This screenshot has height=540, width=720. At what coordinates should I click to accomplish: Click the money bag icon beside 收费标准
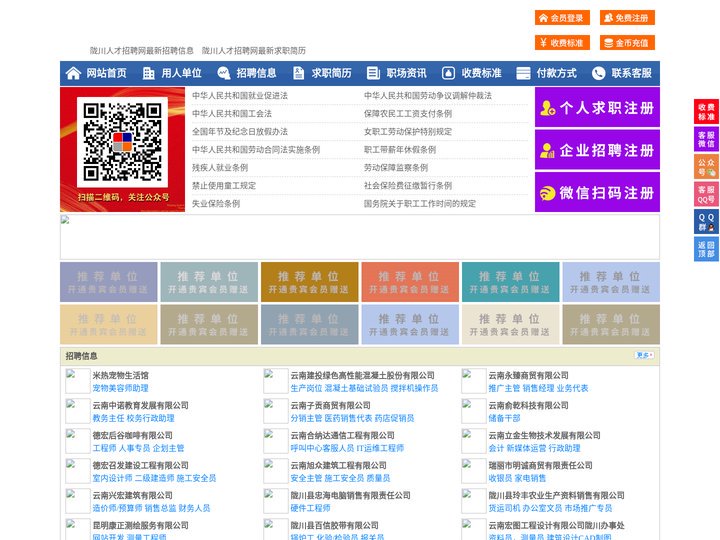pos(449,73)
